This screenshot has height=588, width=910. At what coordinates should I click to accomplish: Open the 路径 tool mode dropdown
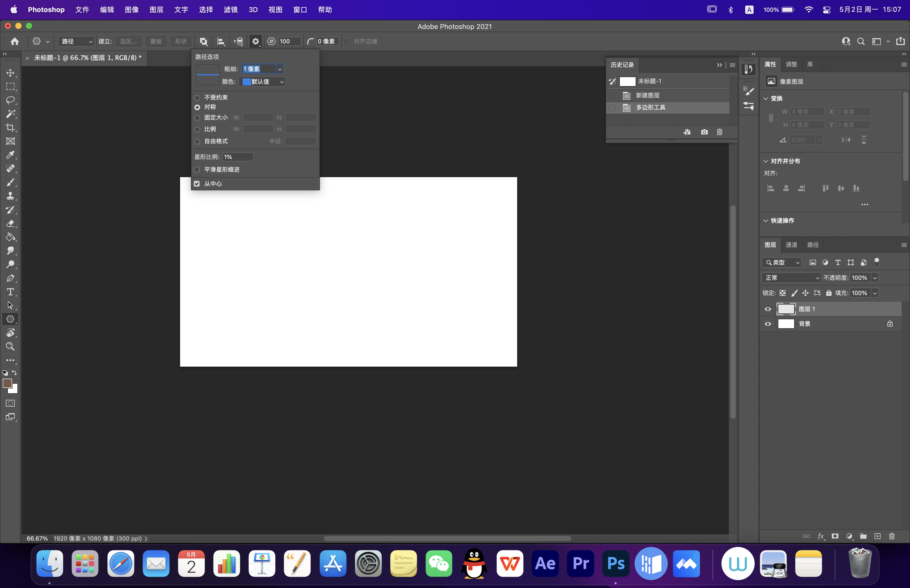coord(76,41)
